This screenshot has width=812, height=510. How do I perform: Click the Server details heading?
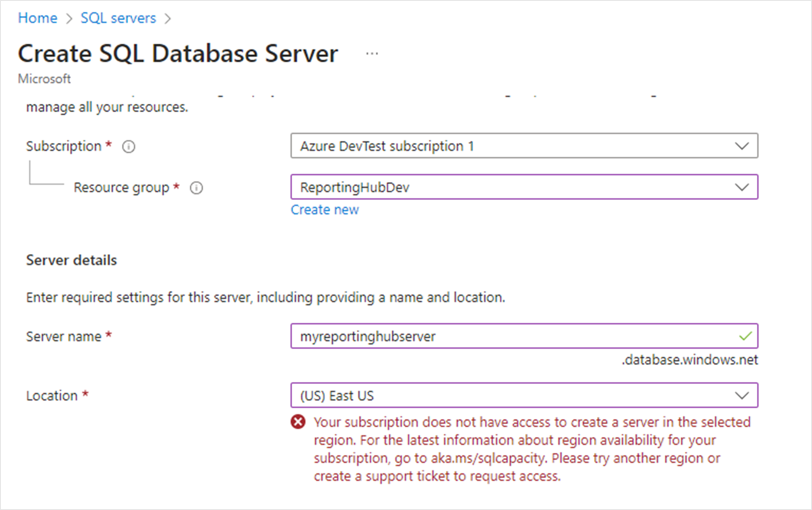71,260
